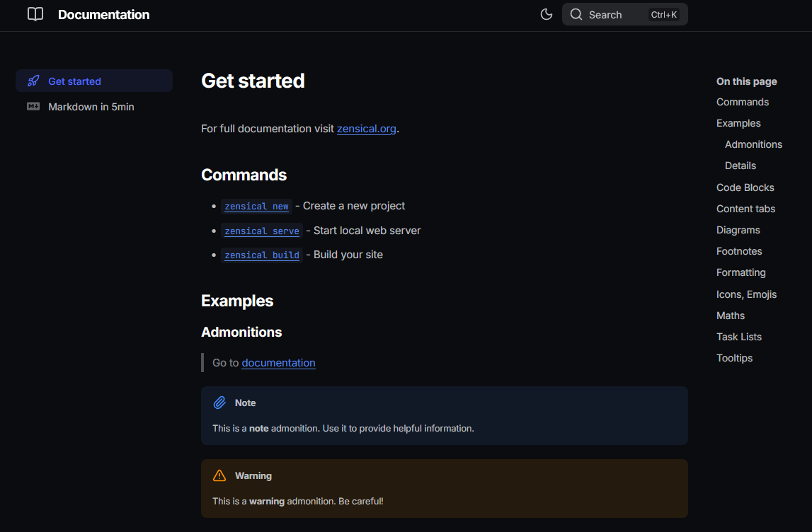The height and width of the screenshot is (532, 812).
Task: Follow the zensical.org link
Action: [366, 128]
